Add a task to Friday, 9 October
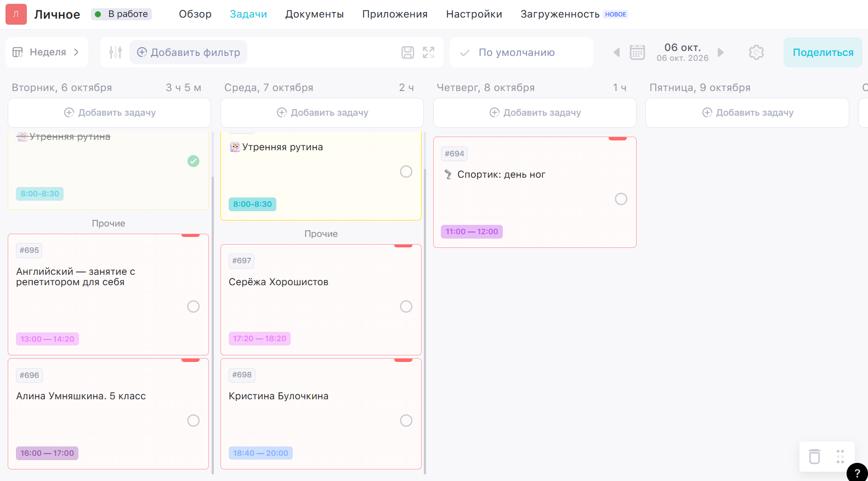The image size is (868, 481). click(x=747, y=113)
